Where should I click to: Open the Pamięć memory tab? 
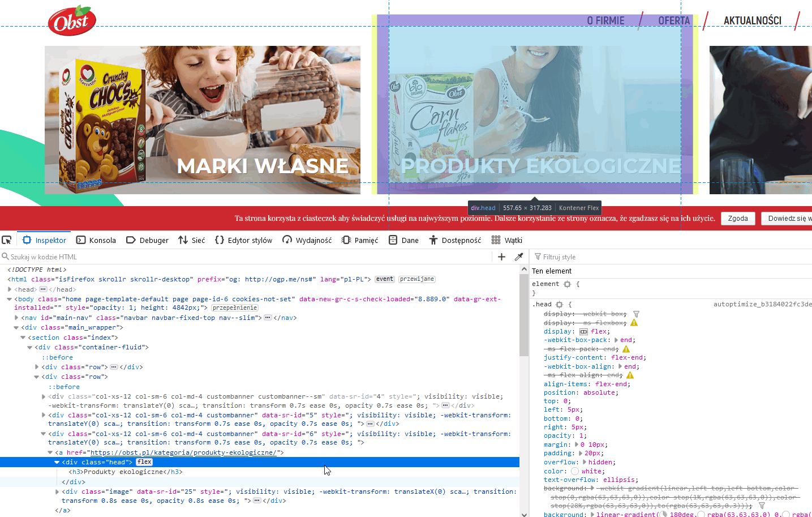(360, 240)
